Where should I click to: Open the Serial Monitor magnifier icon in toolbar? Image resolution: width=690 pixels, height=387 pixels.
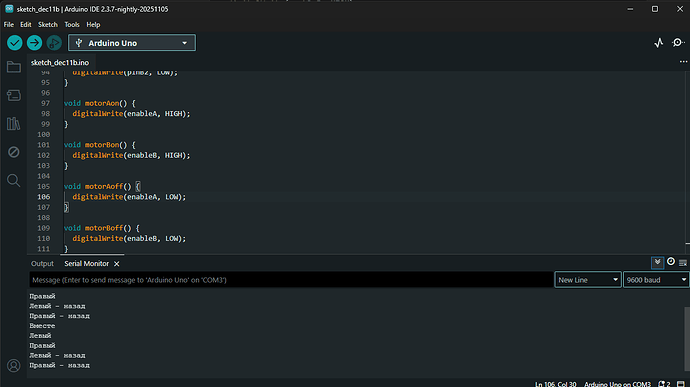tap(678, 43)
